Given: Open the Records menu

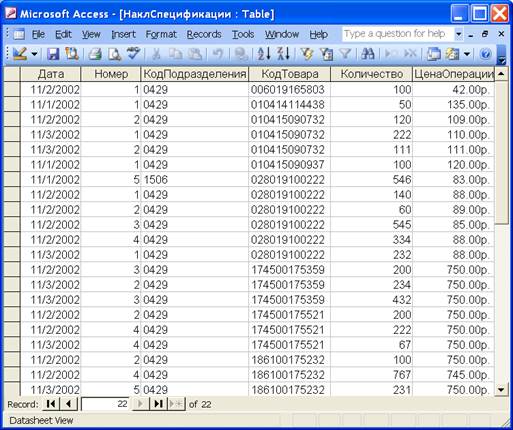Looking at the screenshot, I should point(204,34).
